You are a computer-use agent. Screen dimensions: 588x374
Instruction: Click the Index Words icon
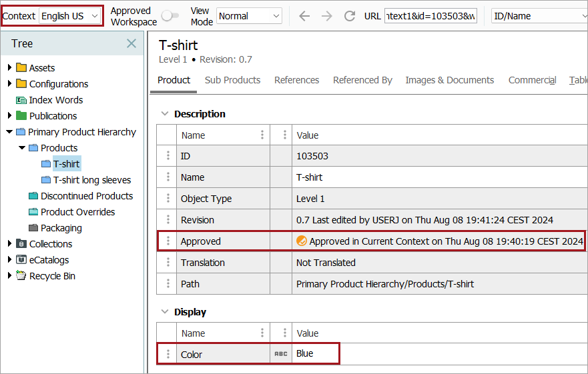[21, 100]
